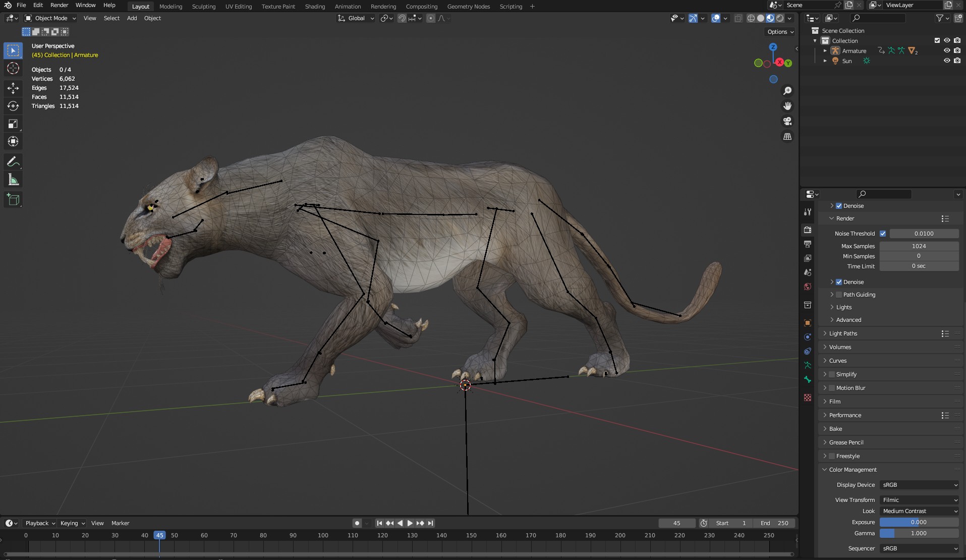The height and width of the screenshot is (560, 966).
Task: Click the Options button in the viewport
Action: [780, 32]
